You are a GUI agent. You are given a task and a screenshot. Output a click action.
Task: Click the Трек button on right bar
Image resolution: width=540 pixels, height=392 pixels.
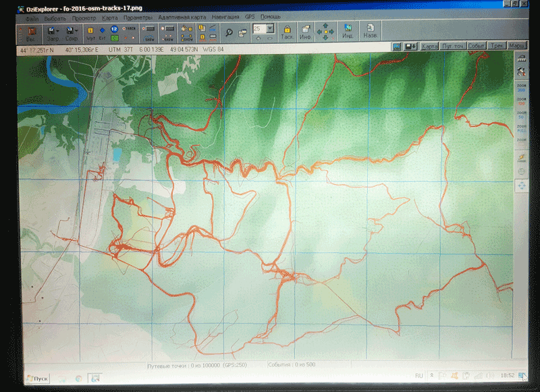coord(496,47)
